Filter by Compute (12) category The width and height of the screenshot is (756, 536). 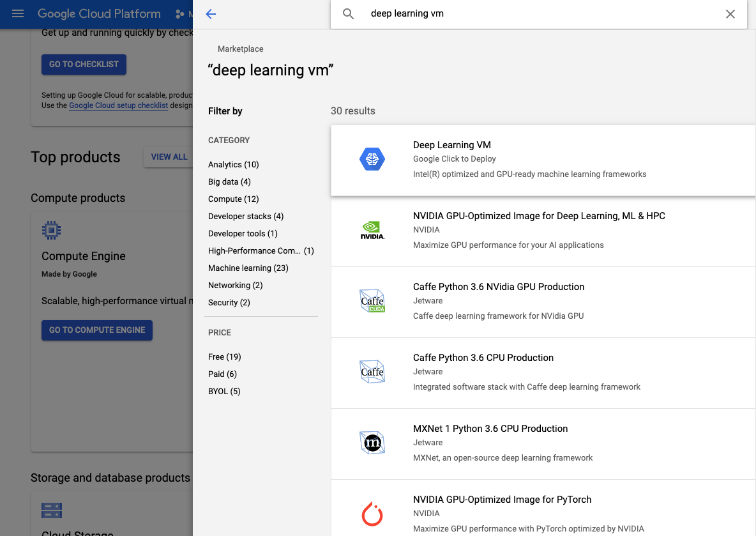[233, 199]
